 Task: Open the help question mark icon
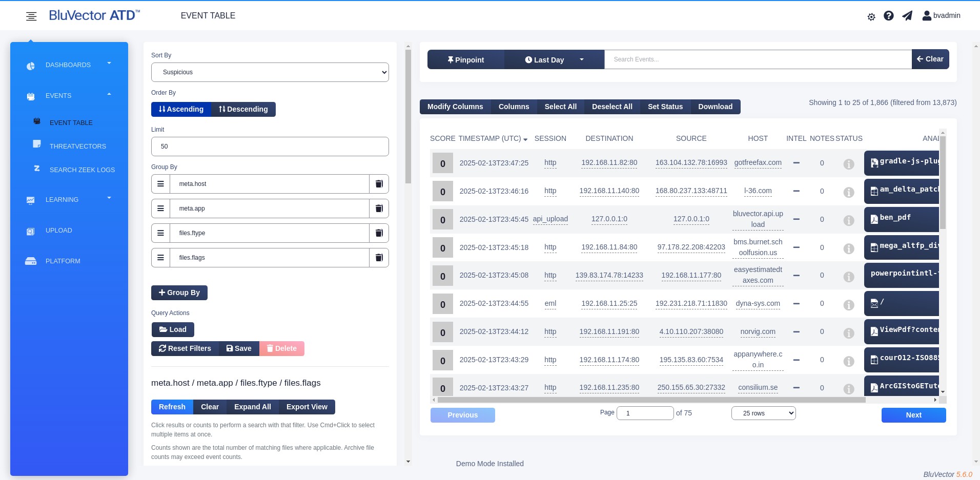pyautogui.click(x=889, y=16)
